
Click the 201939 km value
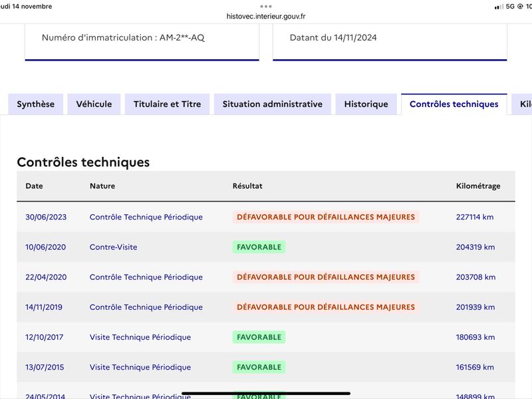click(x=475, y=307)
